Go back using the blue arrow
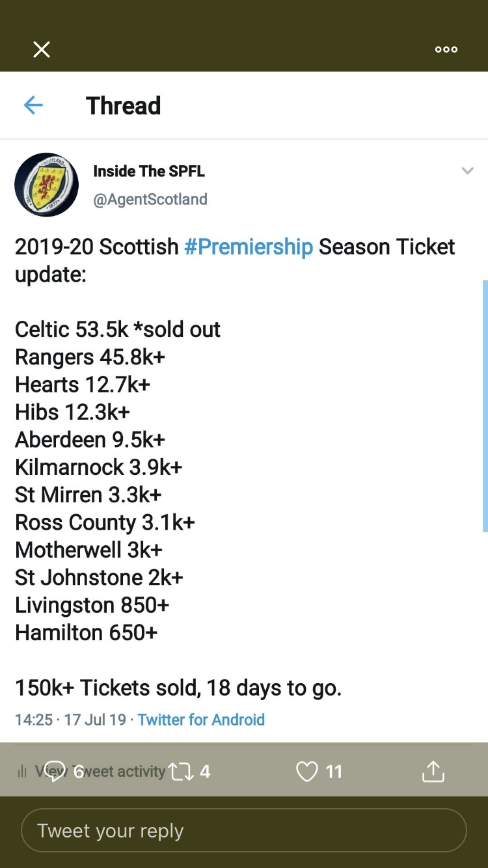Viewport: 488px width, 868px height. click(33, 105)
